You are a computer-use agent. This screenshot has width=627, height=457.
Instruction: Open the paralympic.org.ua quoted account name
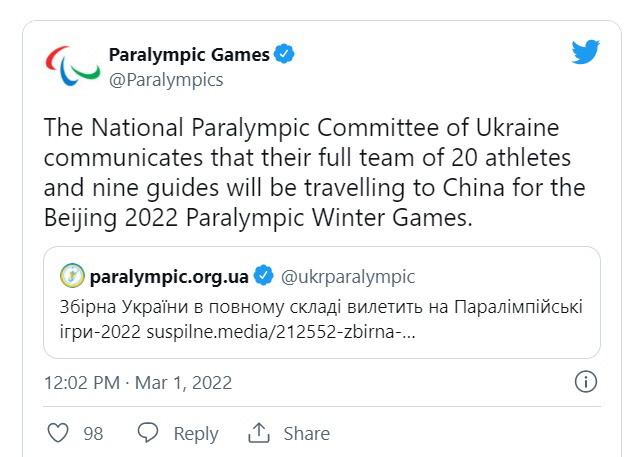coord(168,275)
